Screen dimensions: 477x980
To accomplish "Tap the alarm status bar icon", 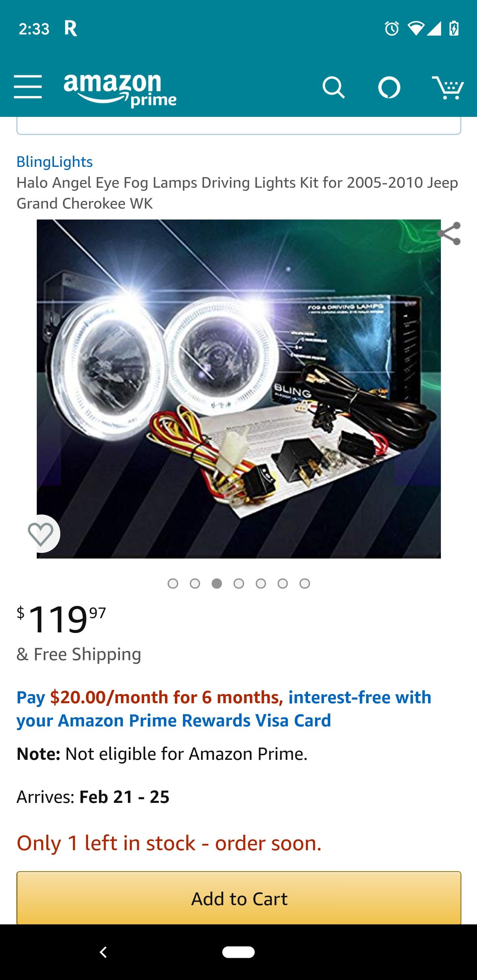I will click(392, 28).
